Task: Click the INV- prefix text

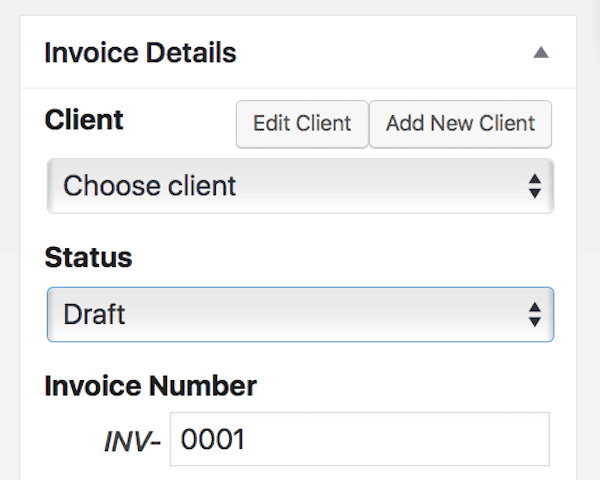Action: click(132, 441)
